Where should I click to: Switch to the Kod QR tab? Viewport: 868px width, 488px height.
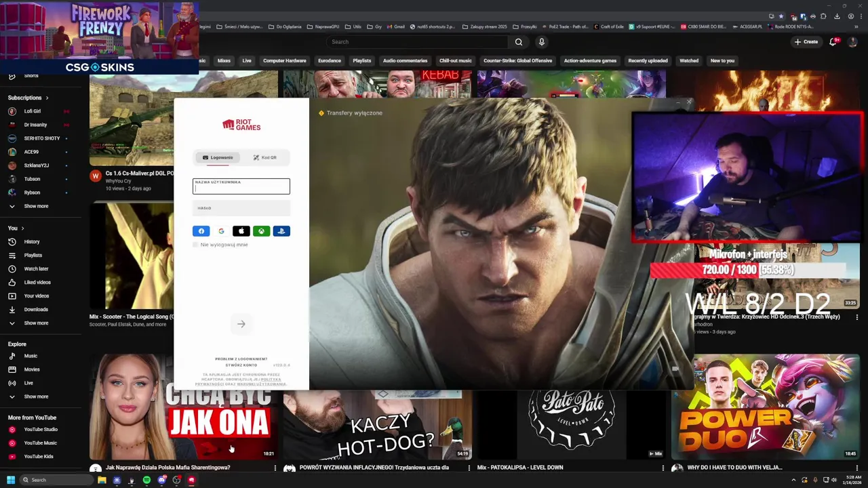tap(265, 157)
